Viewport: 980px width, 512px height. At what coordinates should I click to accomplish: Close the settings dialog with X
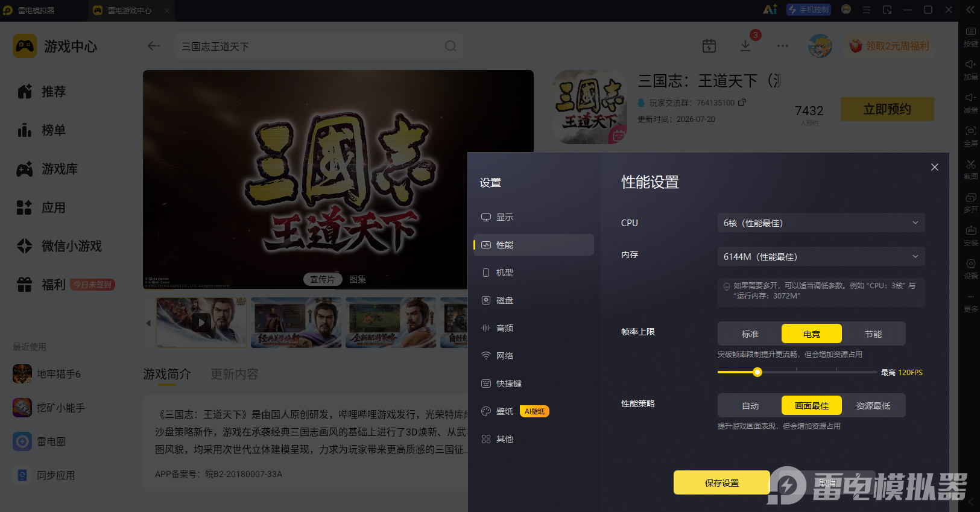coord(935,167)
